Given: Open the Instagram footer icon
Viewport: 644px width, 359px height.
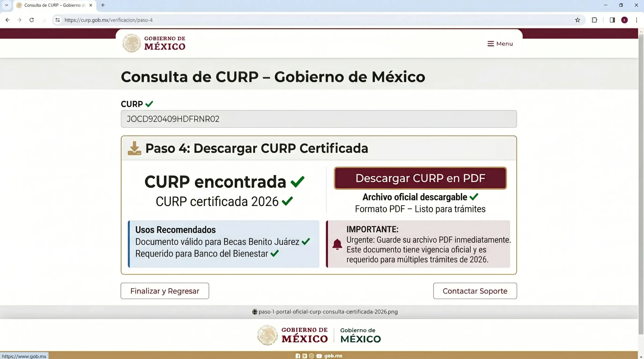Looking at the screenshot, I should [311, 356].
